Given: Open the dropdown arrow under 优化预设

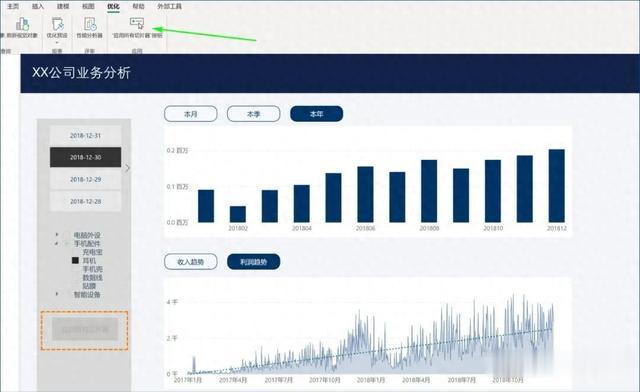Looking at the screenshot, I should pos(57,42).
